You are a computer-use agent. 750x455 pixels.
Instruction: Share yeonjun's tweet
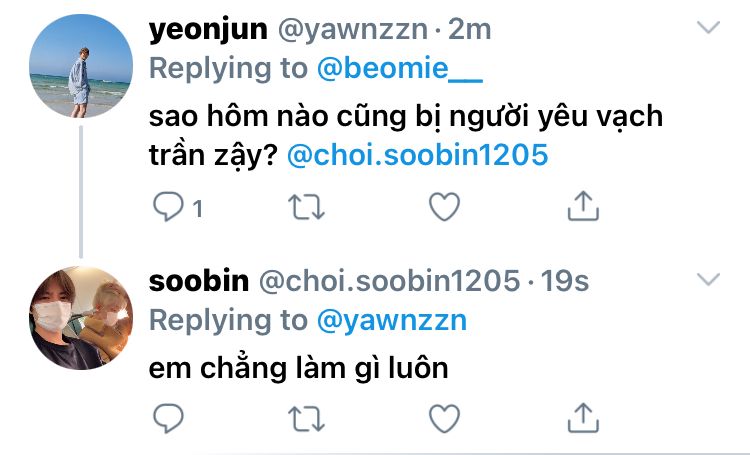point(583,206)
